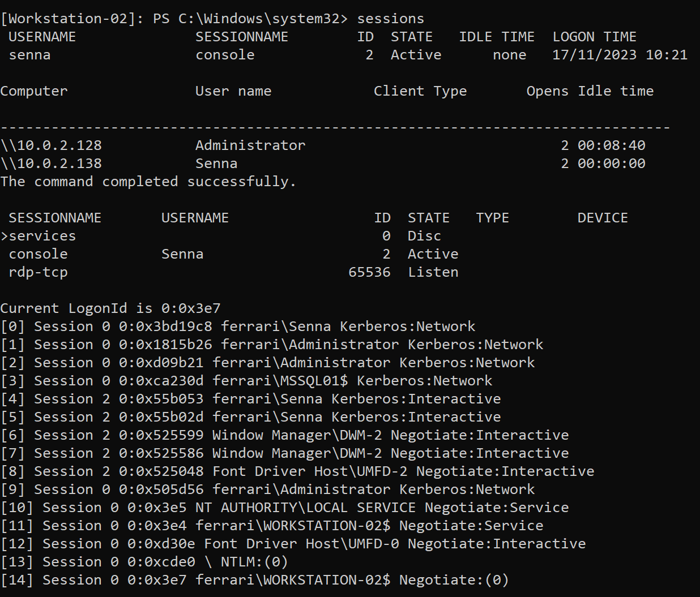Select the session ID 65536
Viewport: 700px width, 597px height.
tap(369, 272)
